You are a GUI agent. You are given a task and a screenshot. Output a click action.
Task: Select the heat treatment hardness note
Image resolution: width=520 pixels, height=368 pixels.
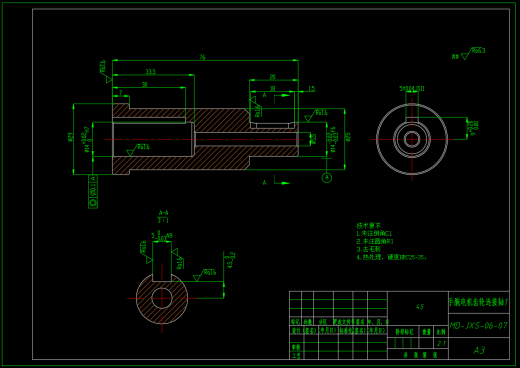(391, 257)
